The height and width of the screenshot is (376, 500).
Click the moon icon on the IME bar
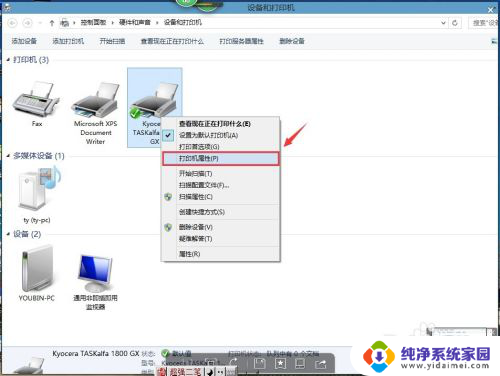(x=210, y=372)
